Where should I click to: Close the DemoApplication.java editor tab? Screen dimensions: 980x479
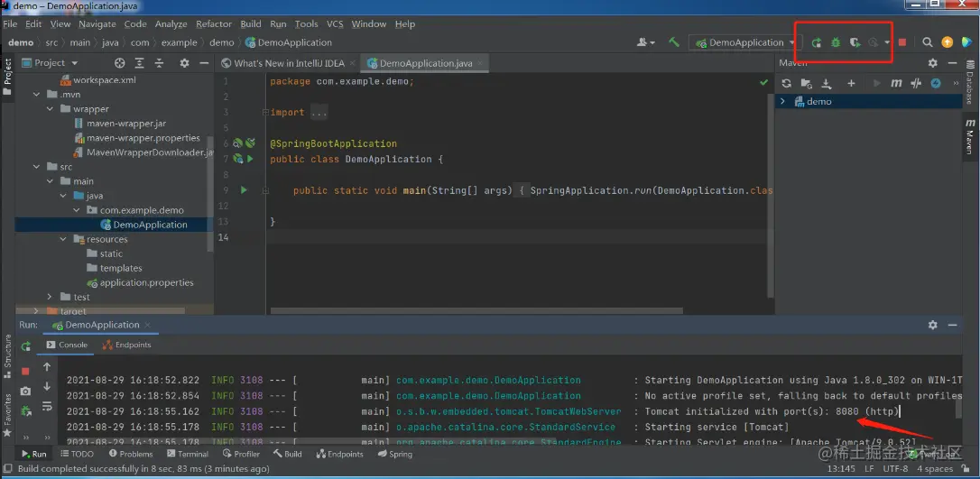click(x=480, y=63)
